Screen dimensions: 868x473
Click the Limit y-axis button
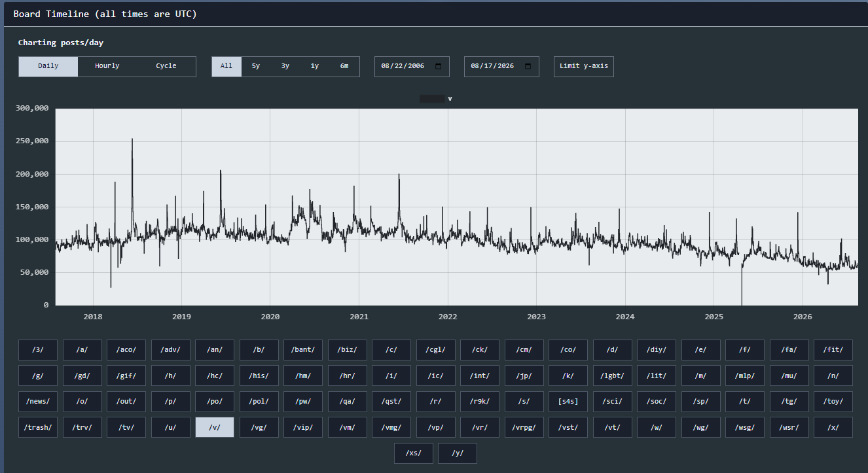point(584,66)
